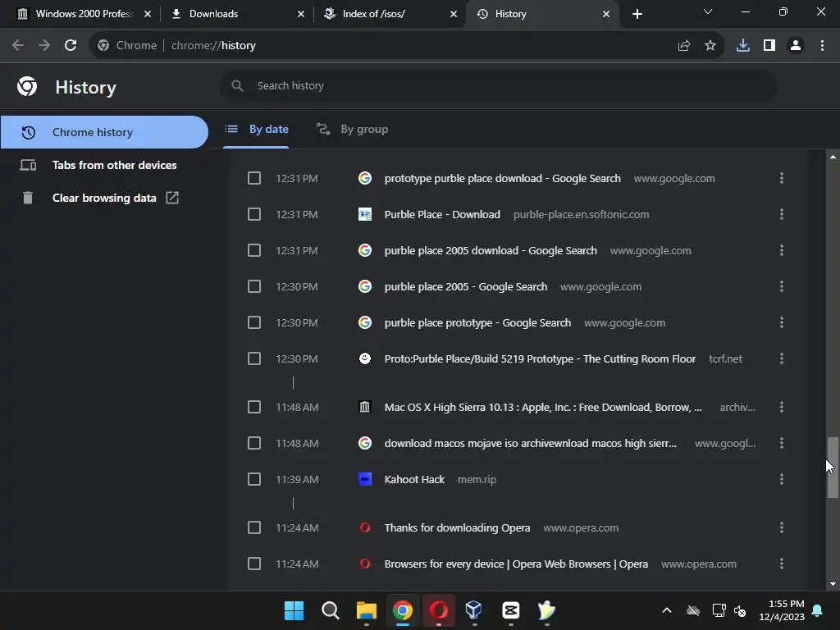Open the Chrome three-dot menu

[822, 46]
